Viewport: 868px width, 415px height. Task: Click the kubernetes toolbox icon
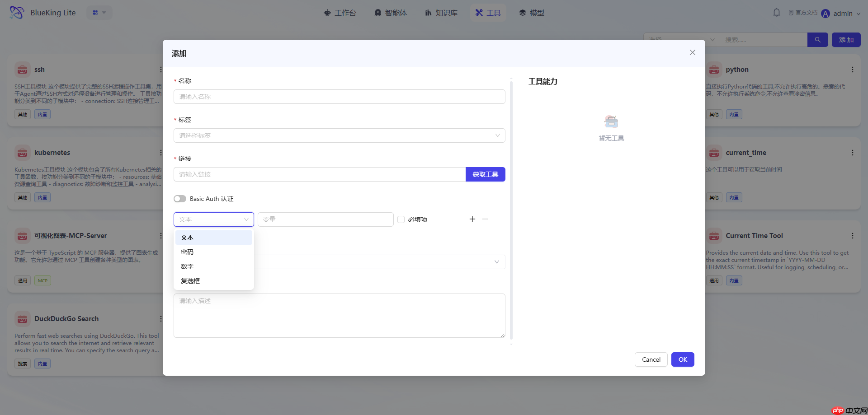22,153
